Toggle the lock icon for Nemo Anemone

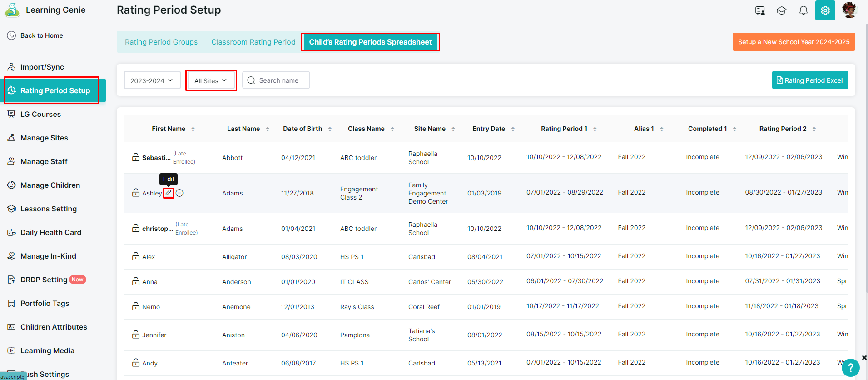tap(136, 306)
